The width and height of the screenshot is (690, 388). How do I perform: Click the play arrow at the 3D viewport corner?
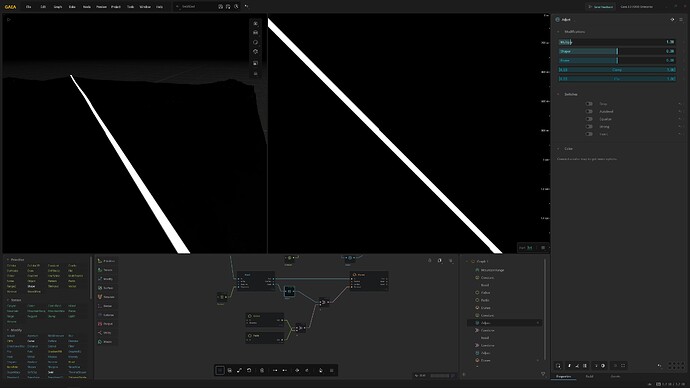[8, 19]
